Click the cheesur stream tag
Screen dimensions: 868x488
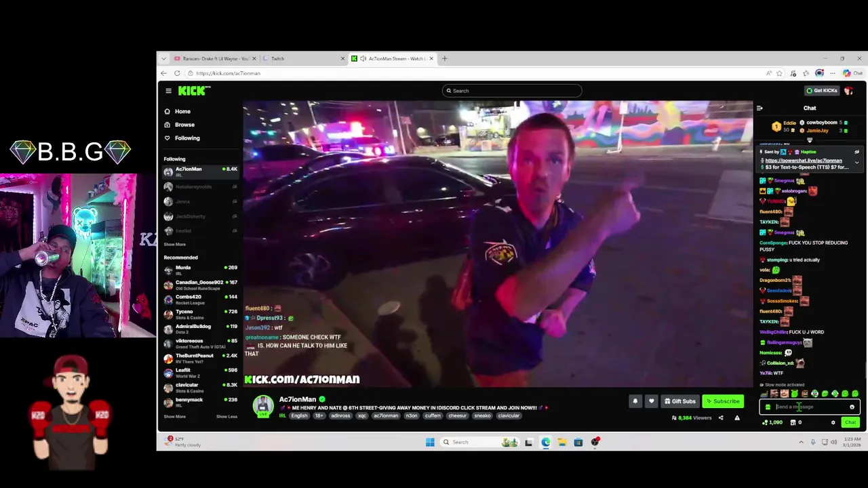point(458,416)
